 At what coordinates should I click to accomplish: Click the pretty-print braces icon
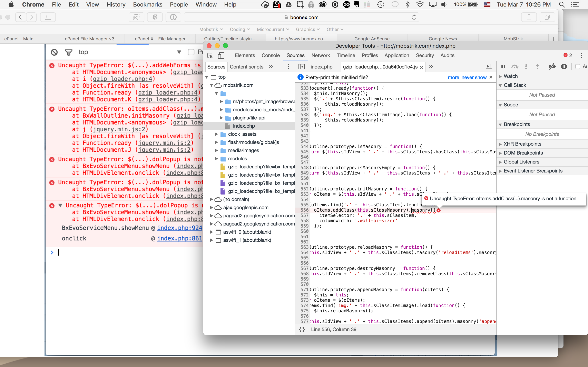coord(302,329)
